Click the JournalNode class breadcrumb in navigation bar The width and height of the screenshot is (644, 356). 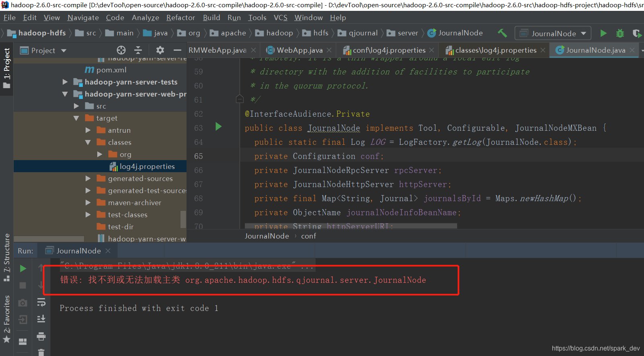[455, 33]
